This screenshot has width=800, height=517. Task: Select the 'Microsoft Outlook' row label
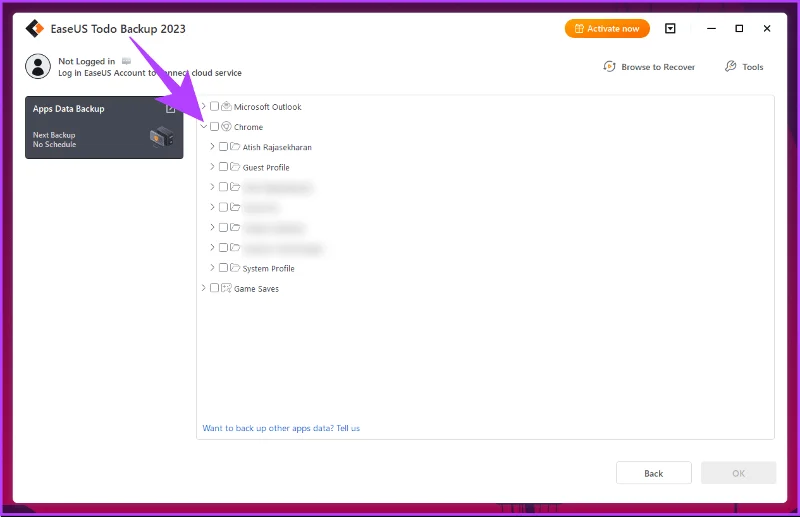pyautogui.click(x=268, y=107)
